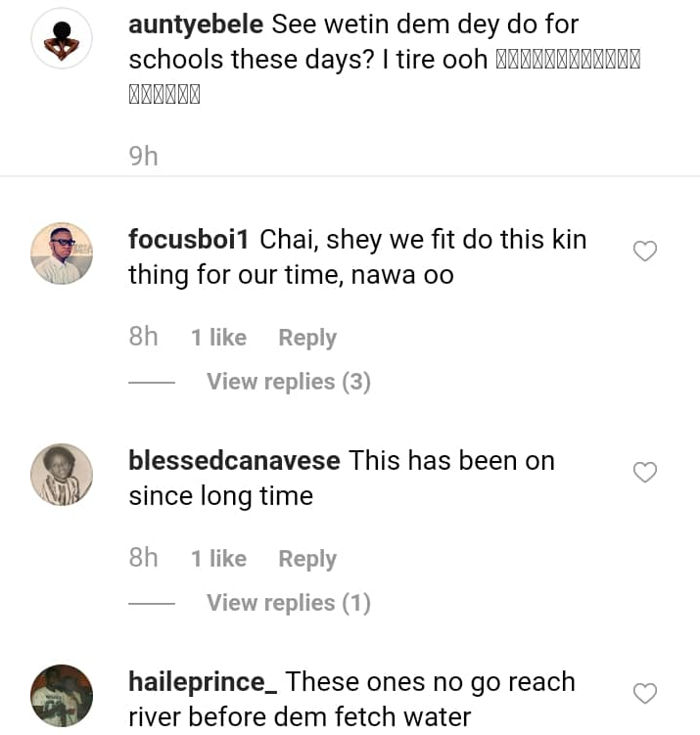Image resolution: width=700 pixels, height=735 pixels.
Task: View the 1 like on focusboi1's comment
Action: click(218, 338)
